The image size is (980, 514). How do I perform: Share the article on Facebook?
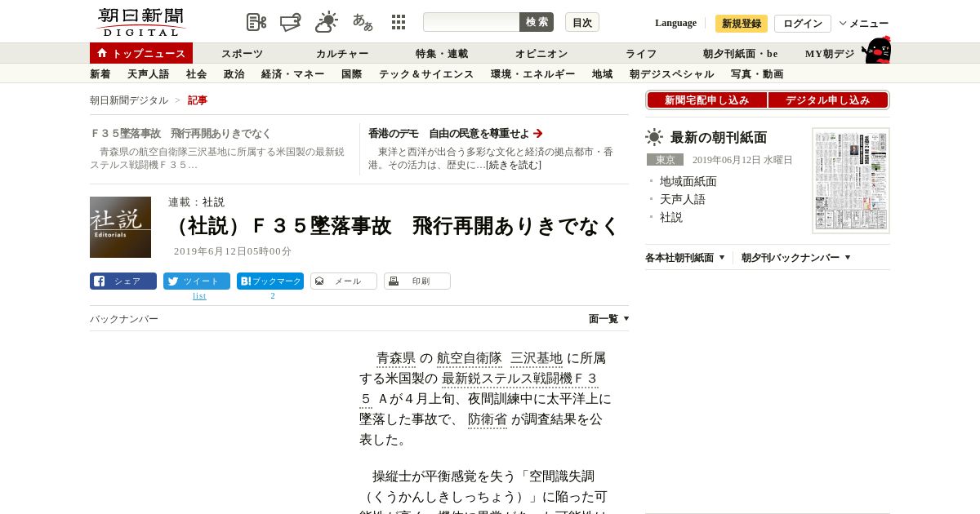(123, 281)
